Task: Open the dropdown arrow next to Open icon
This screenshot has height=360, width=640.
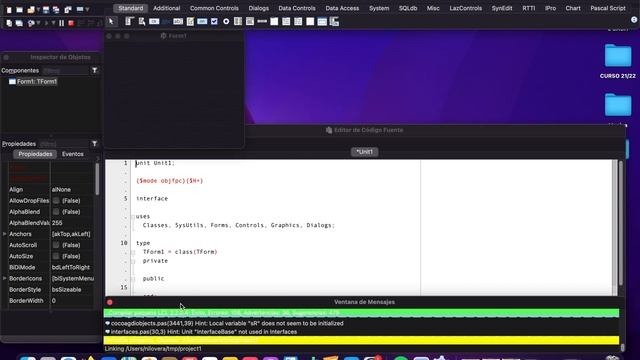Action: [x=38, y=9]
